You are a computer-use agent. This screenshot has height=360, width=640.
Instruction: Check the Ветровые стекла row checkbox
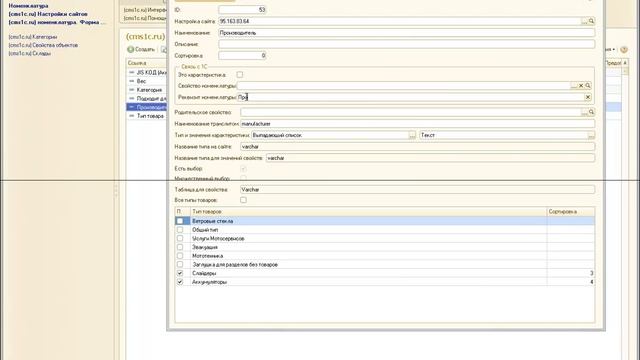click(x=180, y=221)
